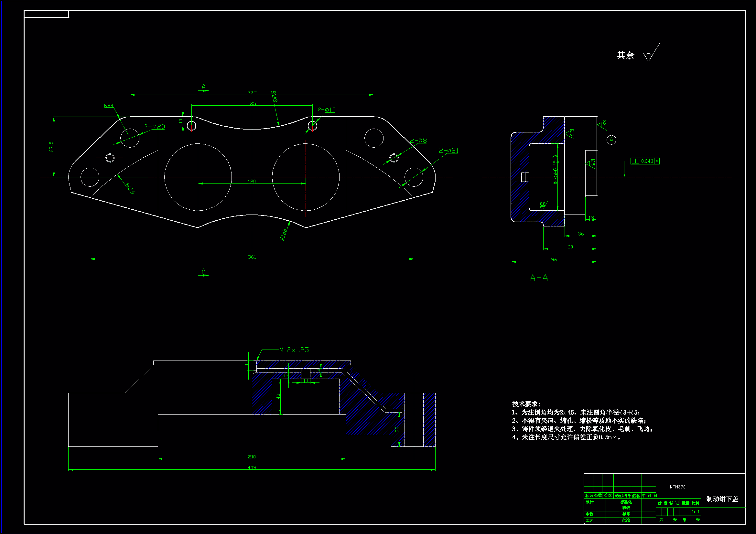Viewport: 756px width, 534px height.
Task: Click the KTH370 material field in title block
Action: (678, 487)
